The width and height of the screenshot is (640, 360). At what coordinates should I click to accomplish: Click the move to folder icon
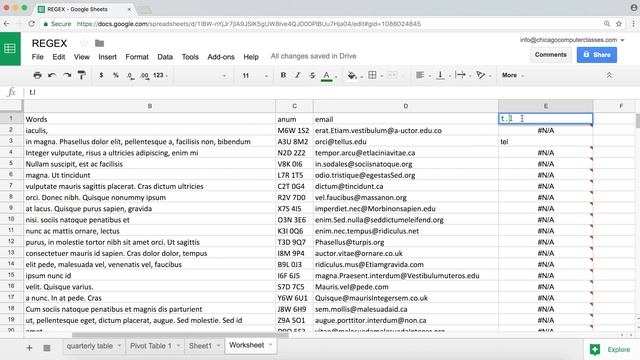coord(99,43)
